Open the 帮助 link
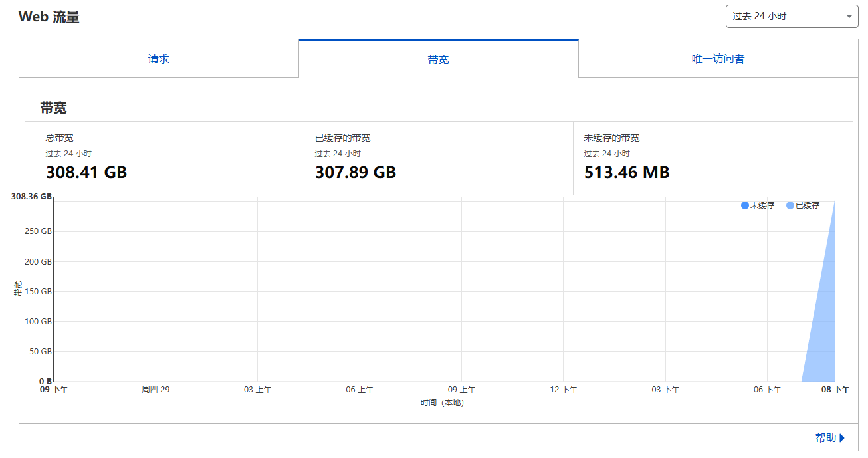This screenshot has height=458, width=868. pyautogui.click(x=825, y=438)
